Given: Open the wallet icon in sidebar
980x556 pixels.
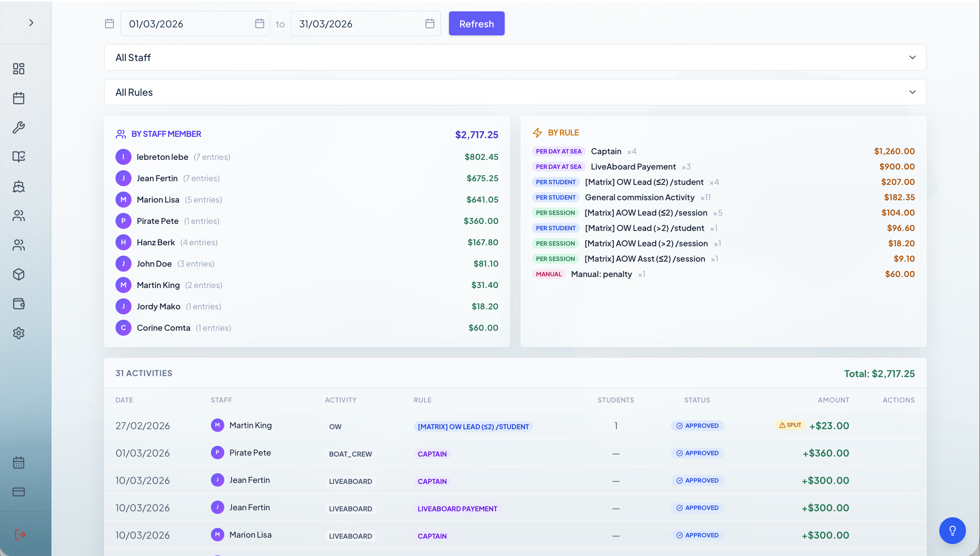Looking at the screenshot, I should (x=19, y=304).
